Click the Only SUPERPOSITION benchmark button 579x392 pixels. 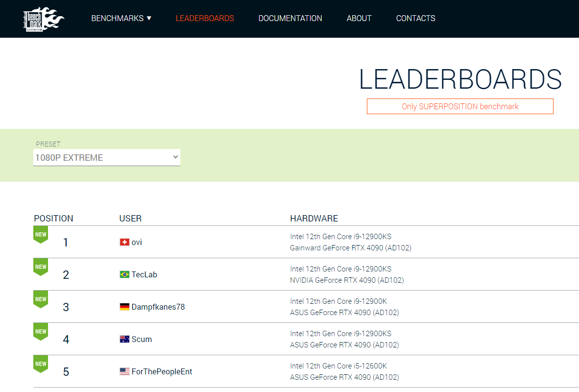pyautogui.click(x=460, y=106)
